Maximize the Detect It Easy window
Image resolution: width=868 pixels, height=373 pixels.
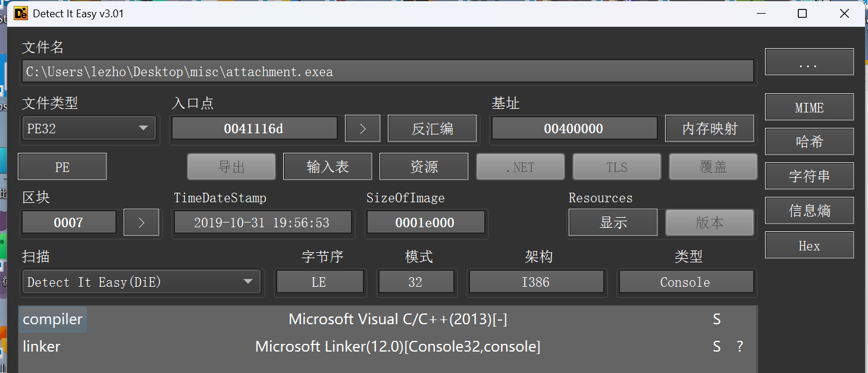tap(802, 13)
